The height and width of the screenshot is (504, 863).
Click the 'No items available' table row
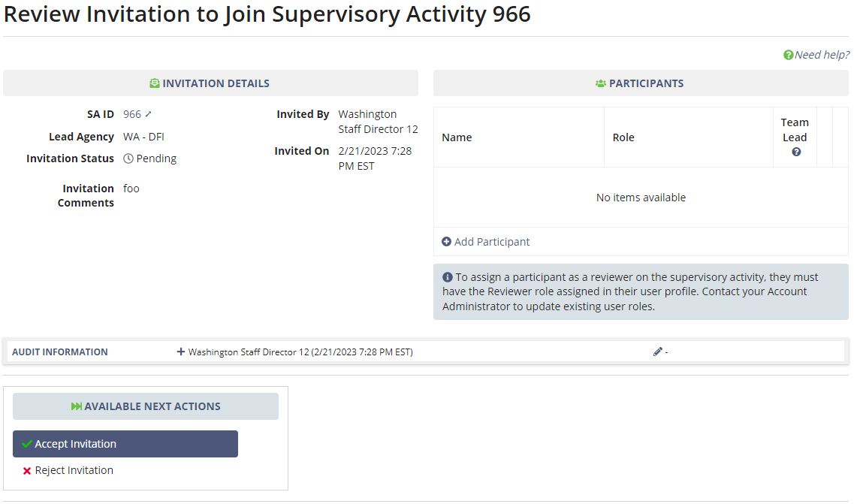coord(641,198)
